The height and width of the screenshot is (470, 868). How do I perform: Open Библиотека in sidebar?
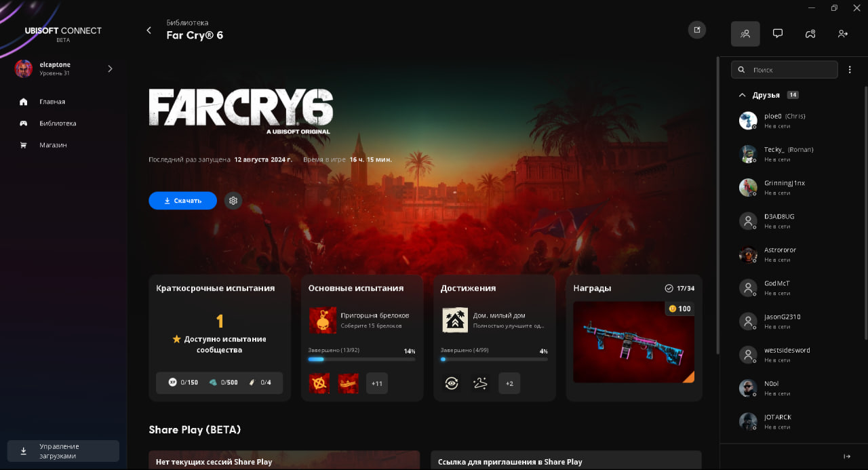(58, 123)
